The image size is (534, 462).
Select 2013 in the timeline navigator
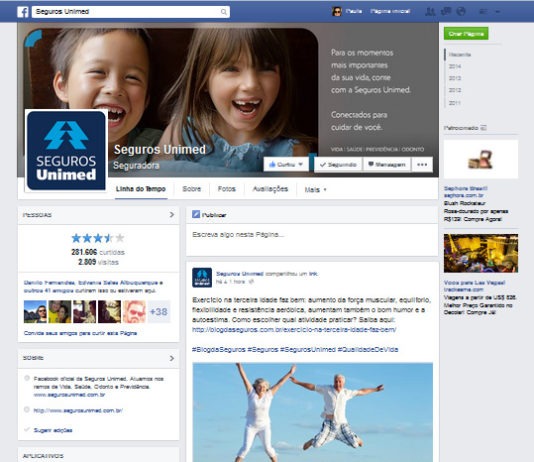(455, 78)
